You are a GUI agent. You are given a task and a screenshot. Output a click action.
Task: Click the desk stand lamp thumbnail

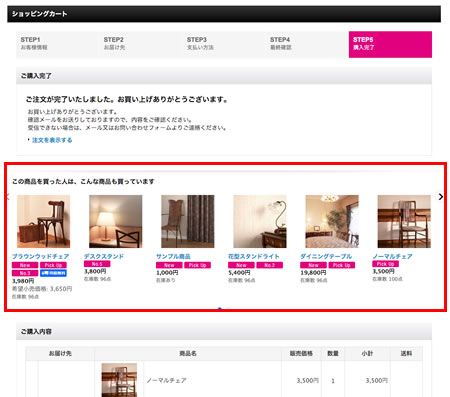116,221
